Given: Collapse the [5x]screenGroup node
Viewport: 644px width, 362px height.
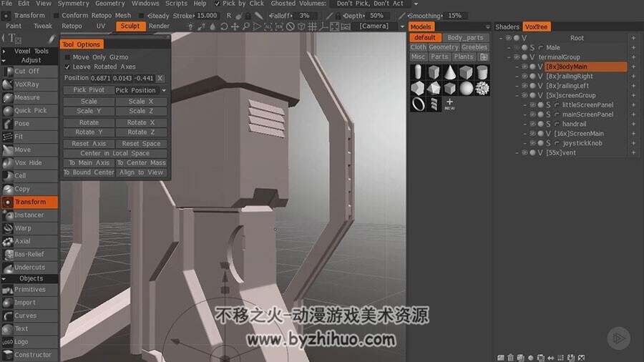Looking at the screenshot, I should pyautogui.click(x=517, y=95).
